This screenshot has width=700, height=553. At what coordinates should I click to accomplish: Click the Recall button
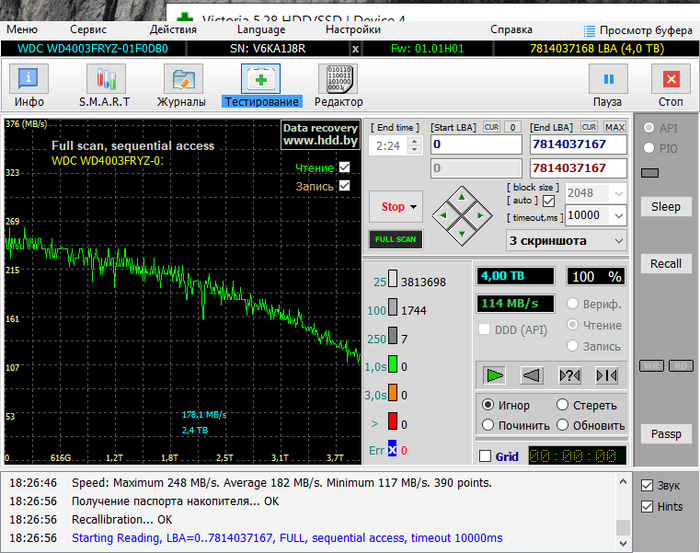coord(665,263)
